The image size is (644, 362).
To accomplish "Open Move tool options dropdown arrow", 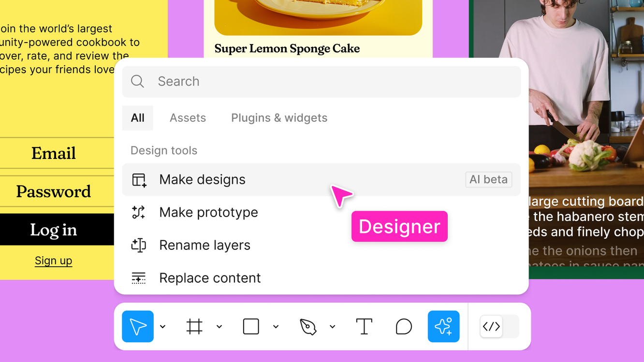I will [x=163, y=327].
